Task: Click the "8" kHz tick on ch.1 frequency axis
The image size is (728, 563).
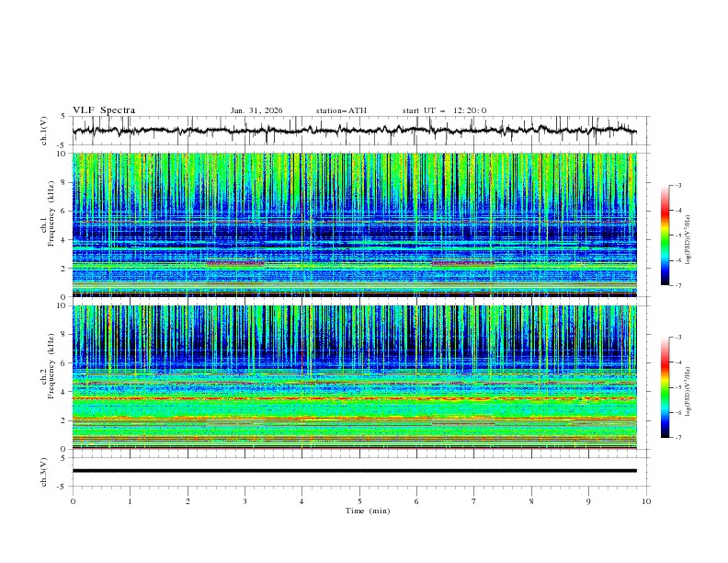Action: (64, 182)
